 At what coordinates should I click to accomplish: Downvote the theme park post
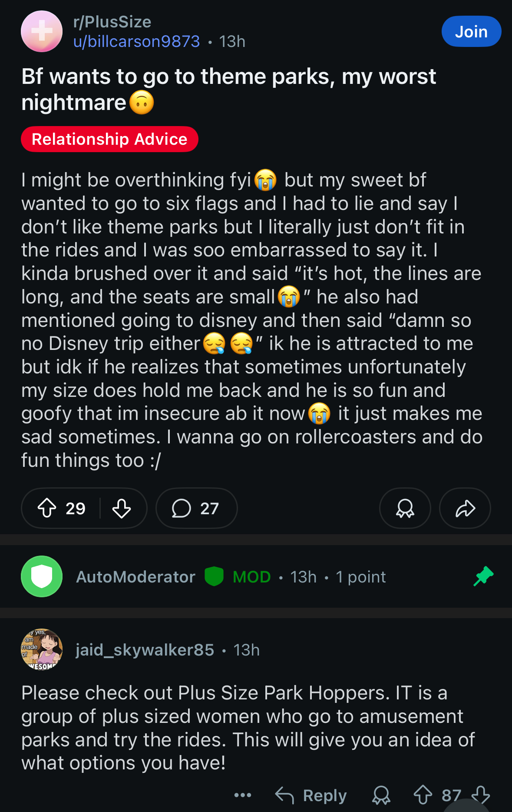click(122, 508)
